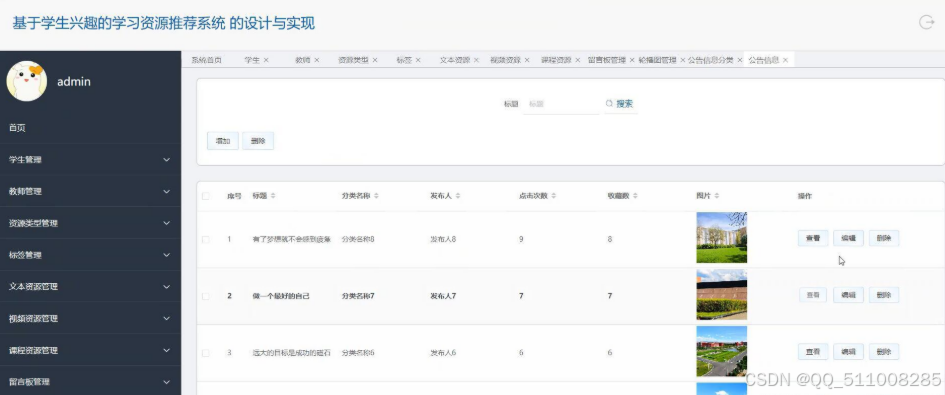Viewport: 945px width, 395px height.
Task: Switch to the 学生 tab
Action: coord(252,60)
